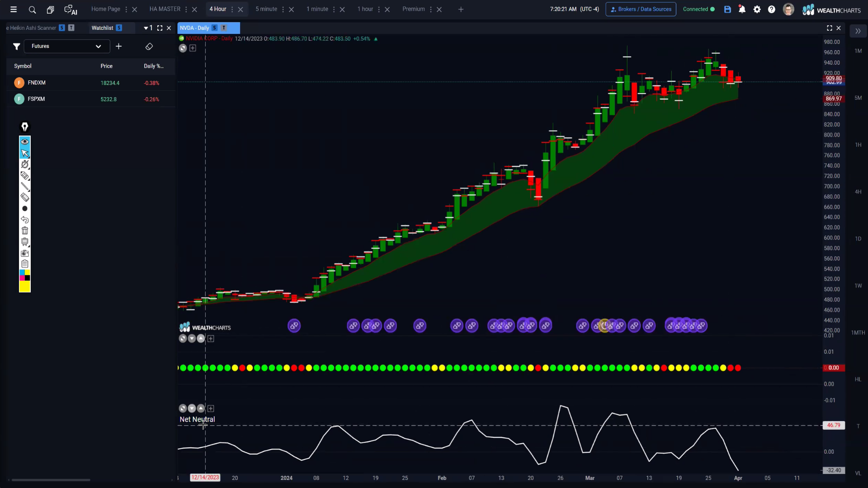This screenshot has width=868, height=488.
Task: Switch to the 5 minute tab
Action: [x=266, y=9]
